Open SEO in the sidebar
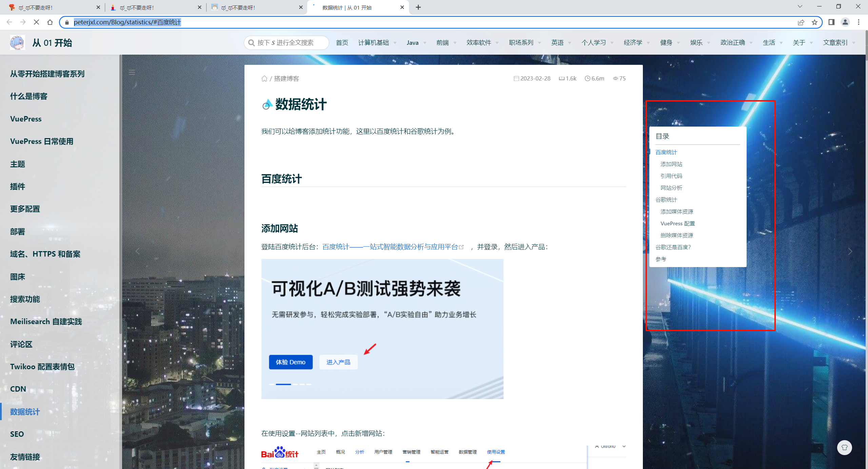This screenshot has width=868, height=469. click(x=17, y=434)
